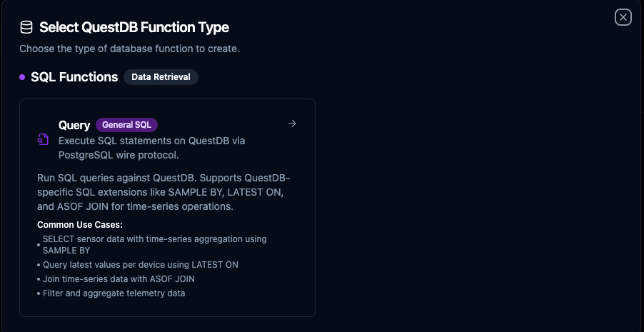Select the General SQL badge
644x332 pixels.
click(126, 125)
